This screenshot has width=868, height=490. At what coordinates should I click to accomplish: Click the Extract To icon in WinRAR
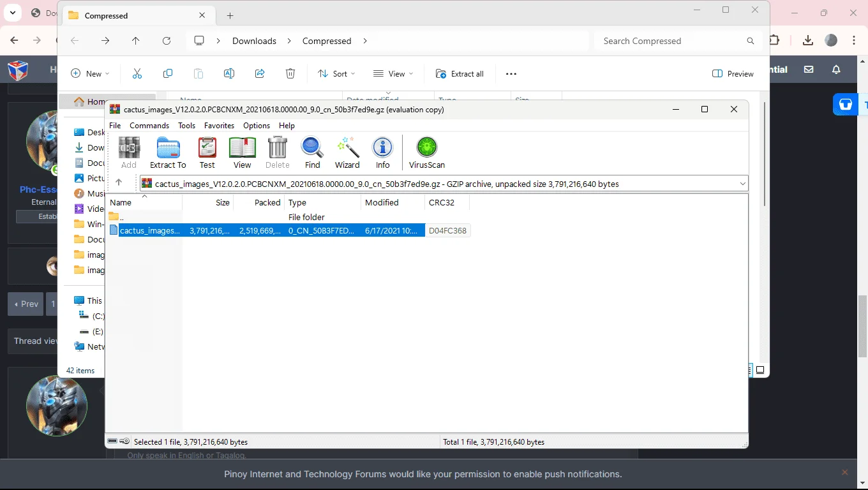pyautogui.click(x=168, y=153)
